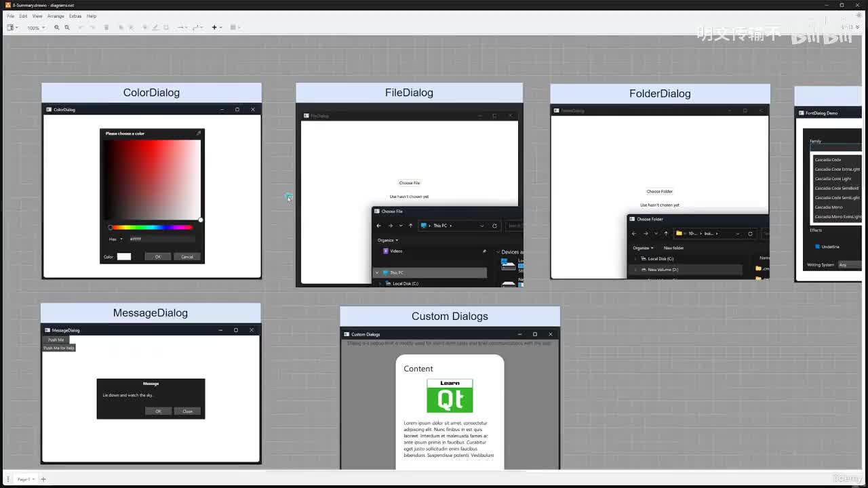Click New folder in Choose Folder dialog

(673, 248)
